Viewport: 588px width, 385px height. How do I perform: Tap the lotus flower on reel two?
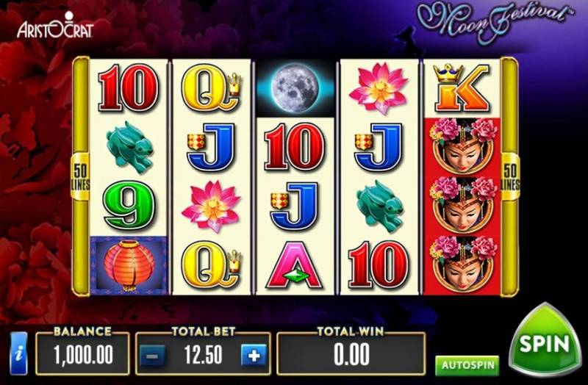point(212,206)
